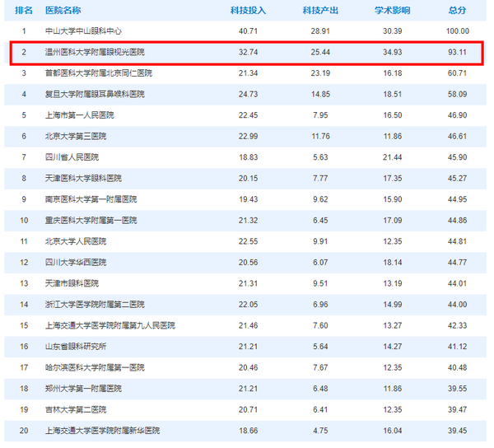Click total score 42.33
The image size is (494, 448).
coord(458,326)
